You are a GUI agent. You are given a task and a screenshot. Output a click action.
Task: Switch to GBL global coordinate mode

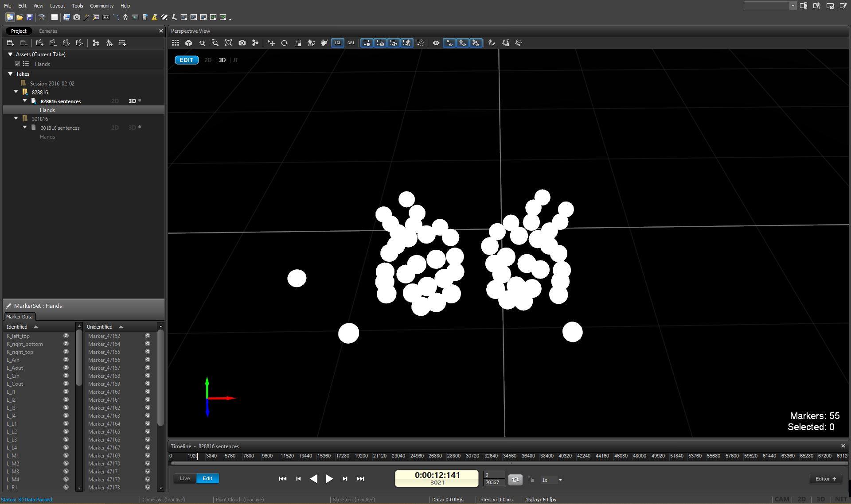pyautogui.click(x=351, y=43)
